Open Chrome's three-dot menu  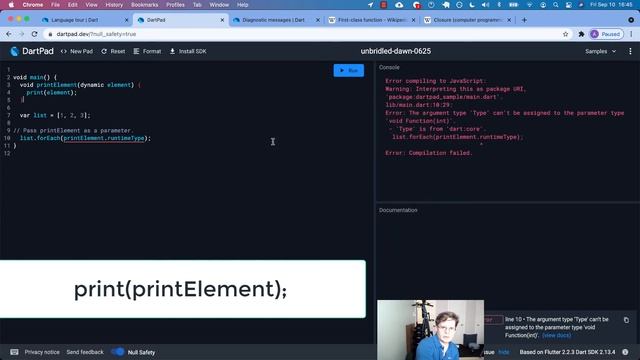click(631, 34)
